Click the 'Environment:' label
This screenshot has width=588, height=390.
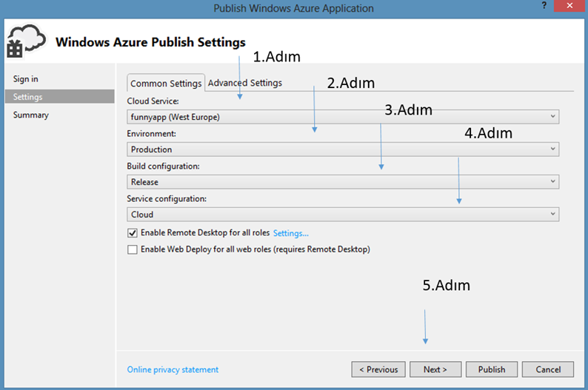click(151, 134)
